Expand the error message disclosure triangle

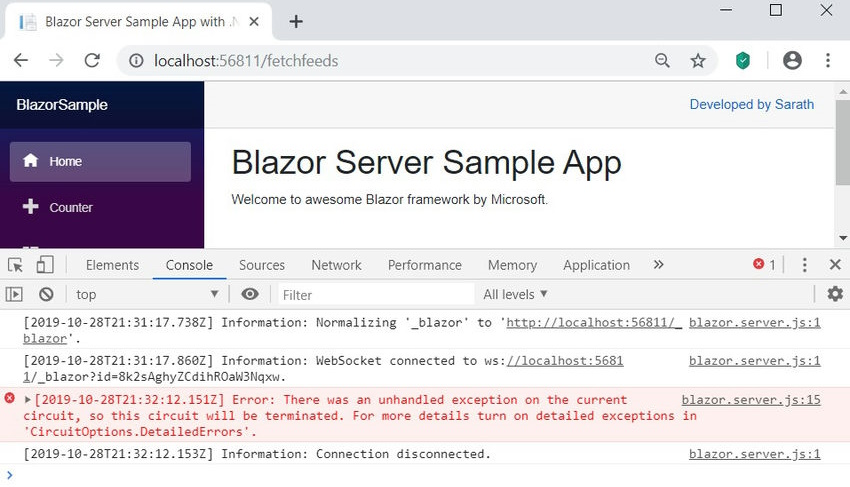28,400
